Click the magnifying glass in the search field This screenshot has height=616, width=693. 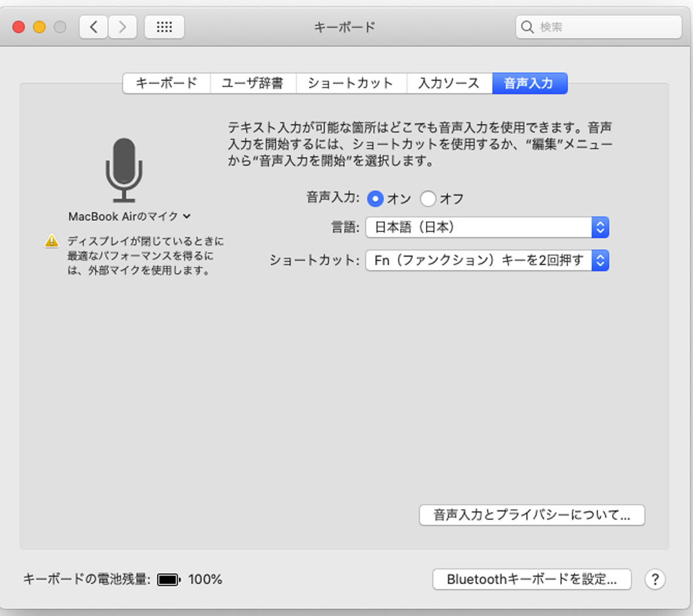[527, 27]
